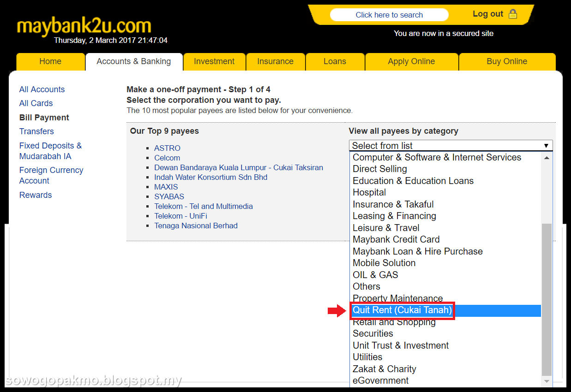The height and width of the screenshot is (392, 571).
Task: Click dropdown list scroll-down arrow
Action: coord(547,381)
